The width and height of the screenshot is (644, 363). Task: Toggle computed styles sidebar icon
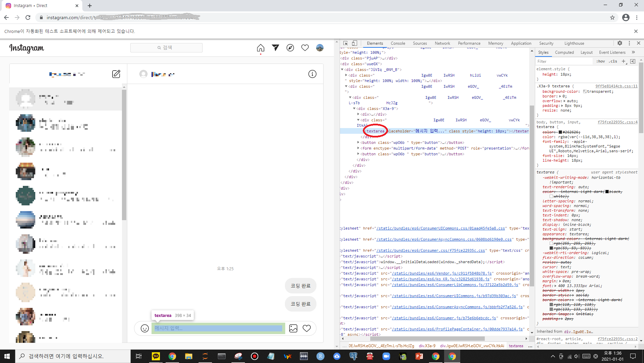(633, 61)
